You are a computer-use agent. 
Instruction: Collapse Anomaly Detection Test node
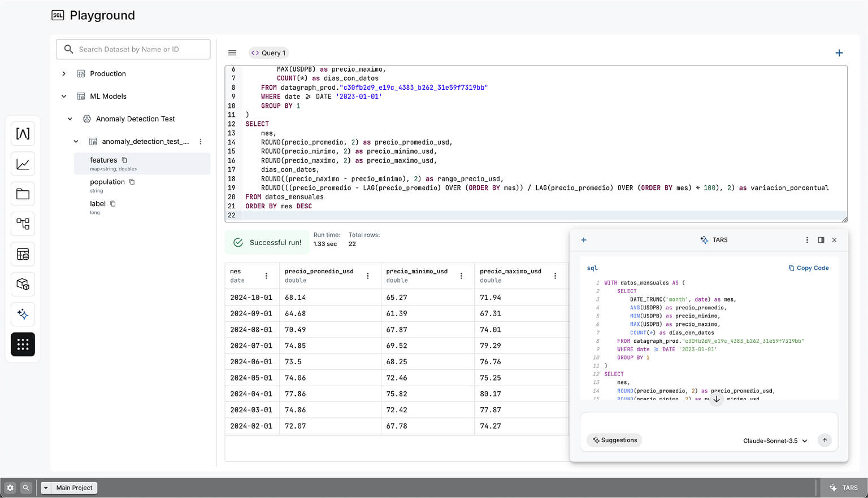(x=70, y=119)
